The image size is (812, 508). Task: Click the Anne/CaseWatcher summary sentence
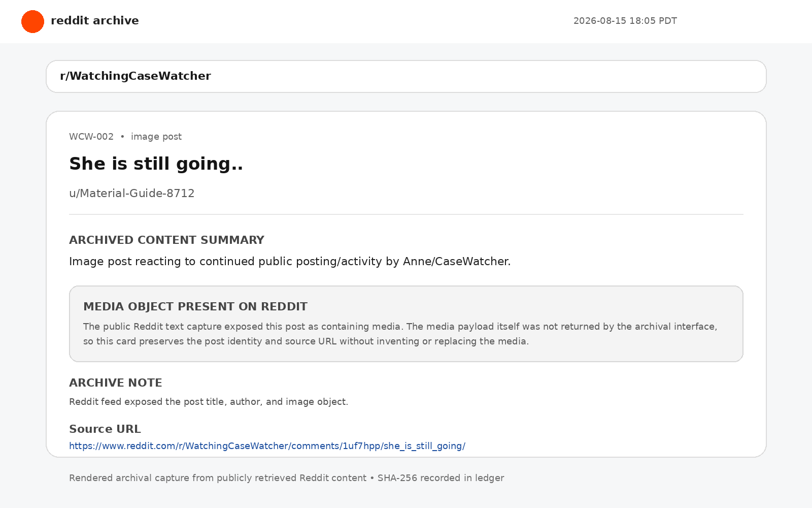coord(290,261)
